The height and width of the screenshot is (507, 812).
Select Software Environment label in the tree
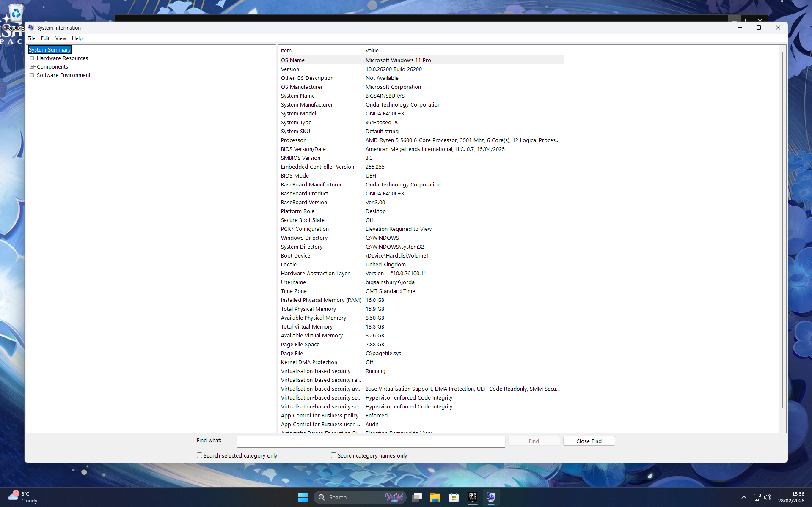coord(63,75)
